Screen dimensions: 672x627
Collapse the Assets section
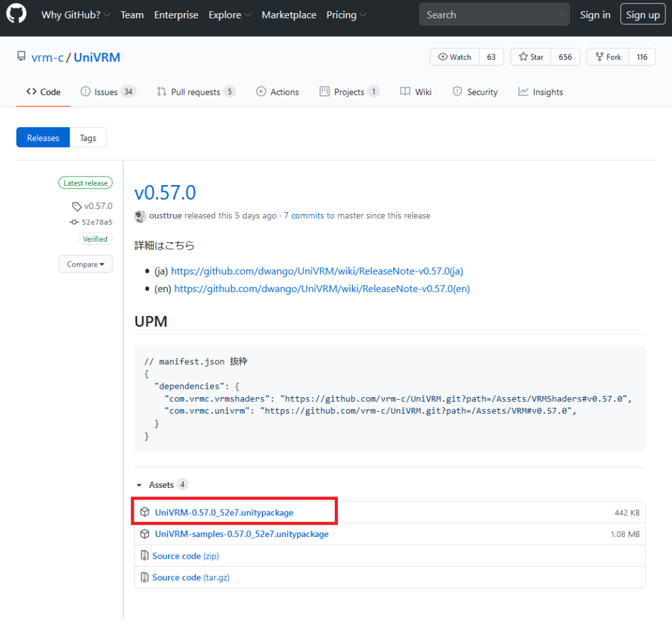[161, 485]
